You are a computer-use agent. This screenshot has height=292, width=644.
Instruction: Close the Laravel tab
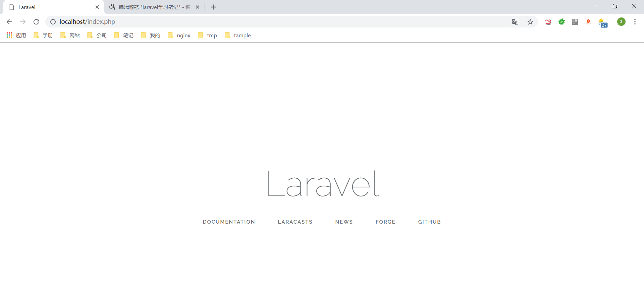click(97, 7)
